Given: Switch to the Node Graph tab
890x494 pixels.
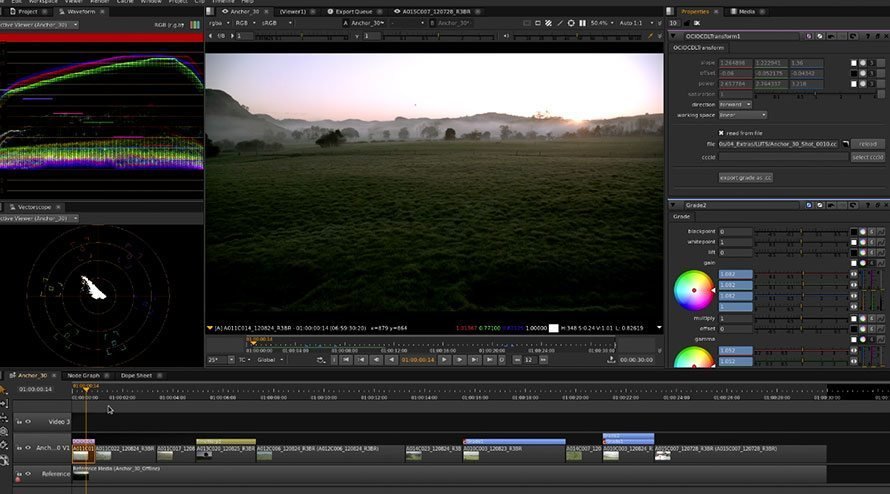Looking at the screenshot, I should point(83,375).
